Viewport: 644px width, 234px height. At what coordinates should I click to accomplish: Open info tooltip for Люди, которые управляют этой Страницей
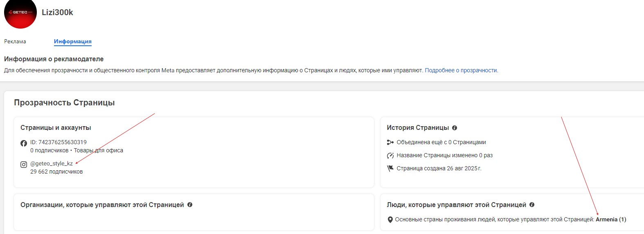[532, 205]
